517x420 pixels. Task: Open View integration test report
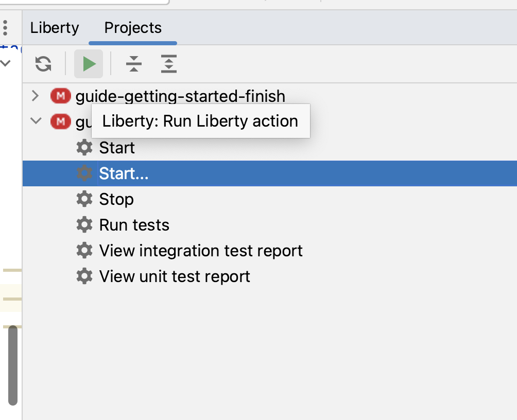pos(201,251)
